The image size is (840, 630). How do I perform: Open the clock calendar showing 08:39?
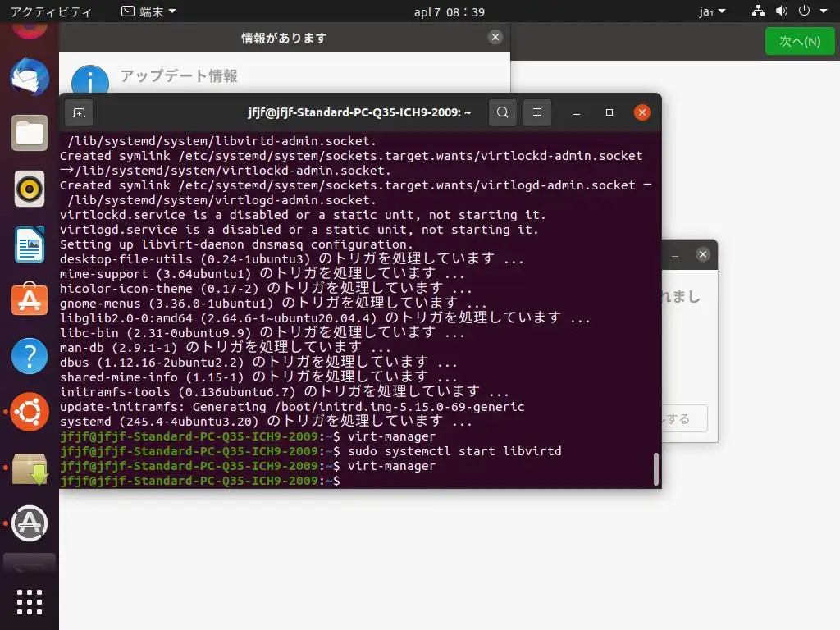point(449,11)
